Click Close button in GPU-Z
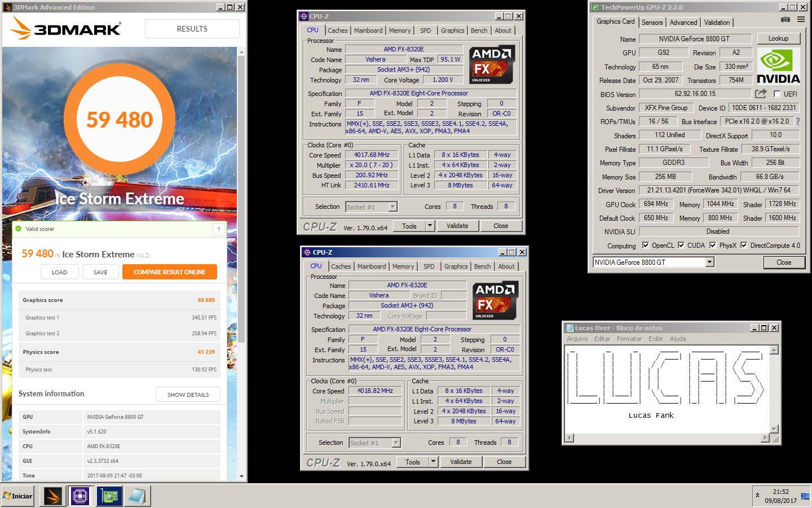Image resolution: width=812 pixels, height=508 pixels. [x=784, y=262]
